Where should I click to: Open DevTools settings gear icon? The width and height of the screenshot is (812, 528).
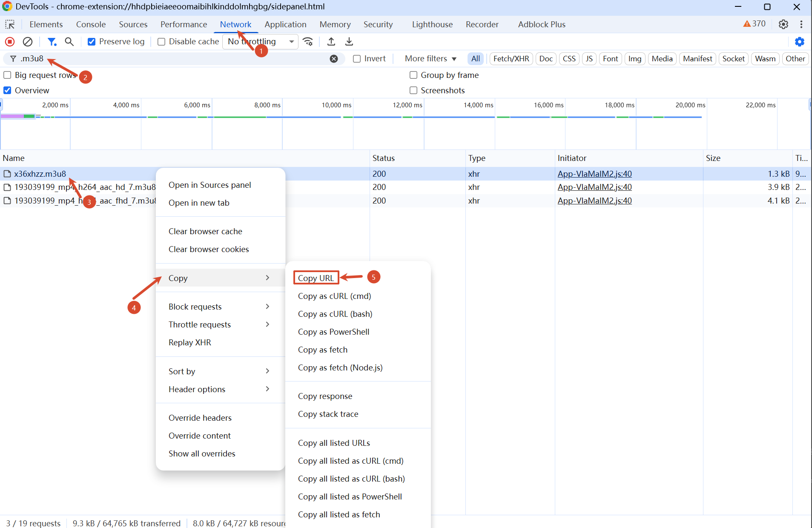click(783, 24)
